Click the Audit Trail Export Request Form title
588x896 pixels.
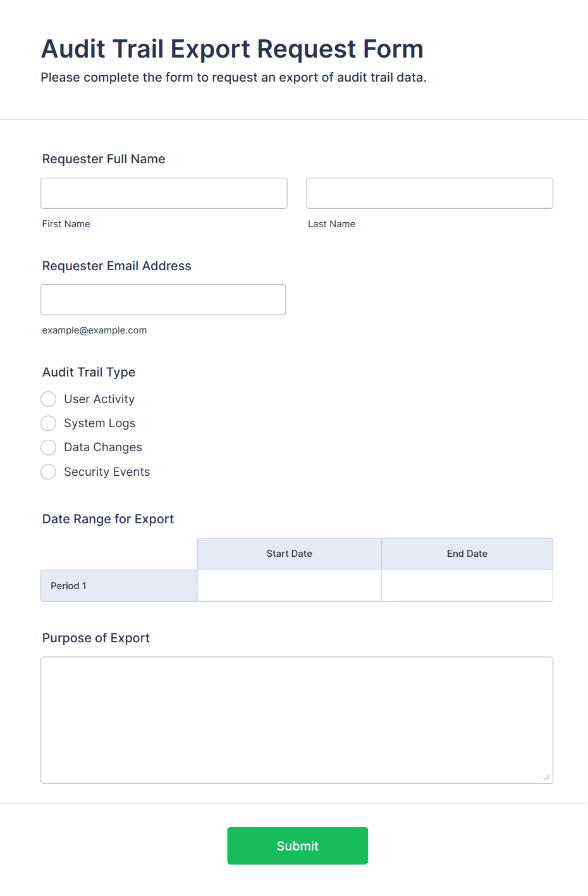[x=232, y=49]
